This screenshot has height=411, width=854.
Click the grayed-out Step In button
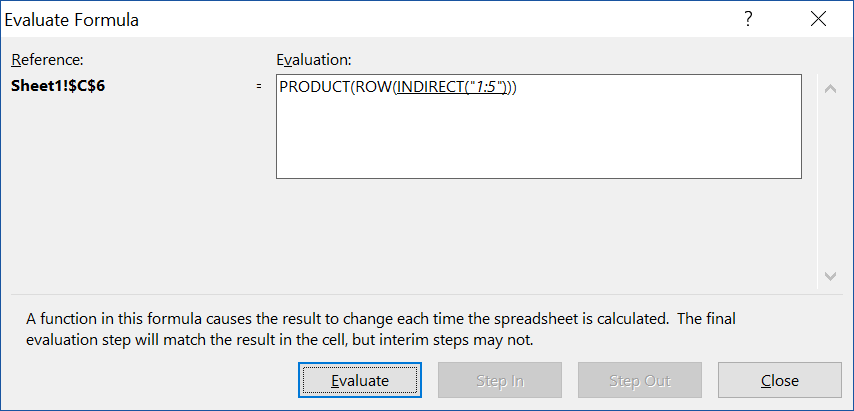tap(499, 380)
